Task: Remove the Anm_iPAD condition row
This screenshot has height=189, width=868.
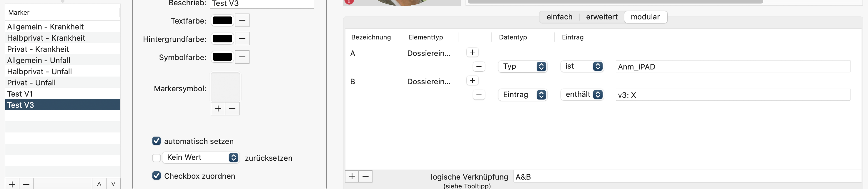Action: point(478,66)
